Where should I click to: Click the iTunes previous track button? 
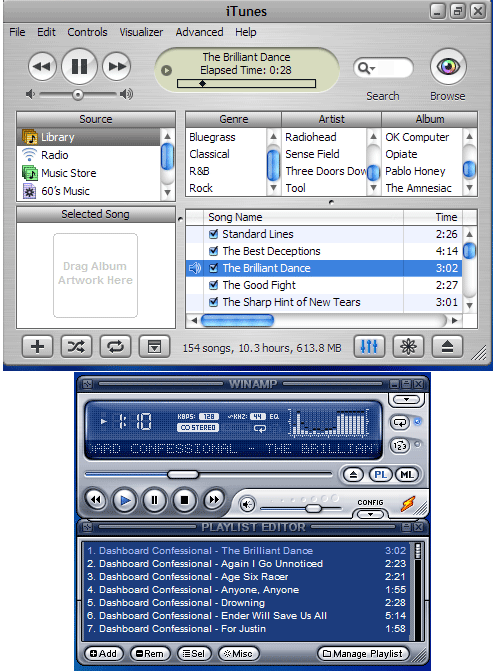[42, 67]
